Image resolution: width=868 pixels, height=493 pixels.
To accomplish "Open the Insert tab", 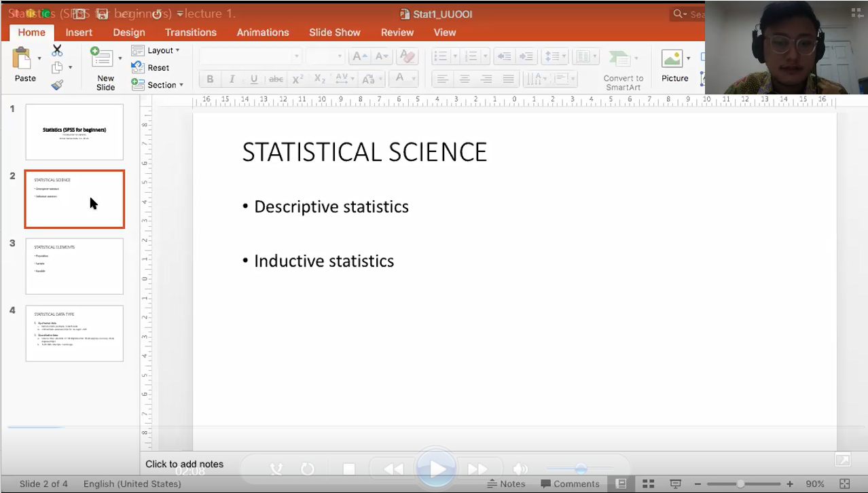I will pos(79,32).
